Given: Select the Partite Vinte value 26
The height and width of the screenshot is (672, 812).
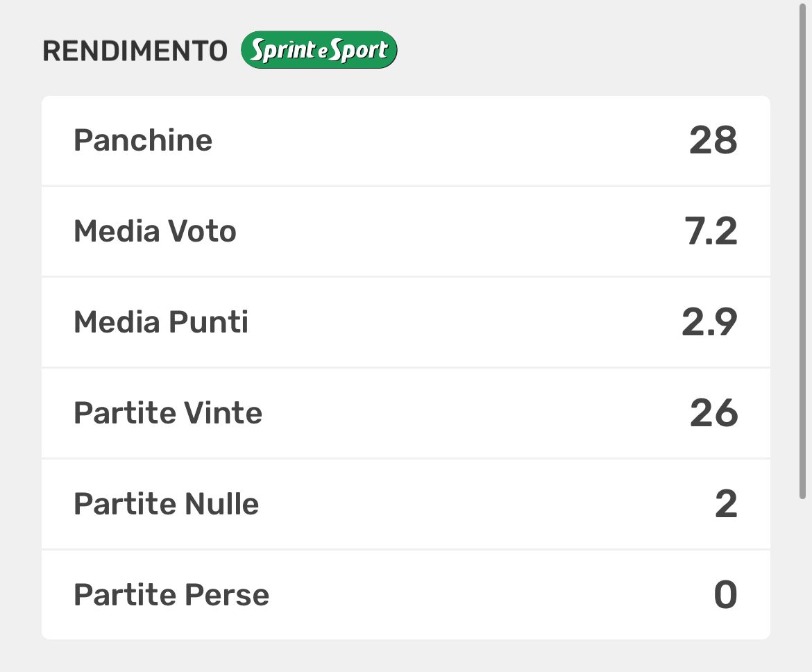Looking at the screenshot, I should click(x=713, y=413).
